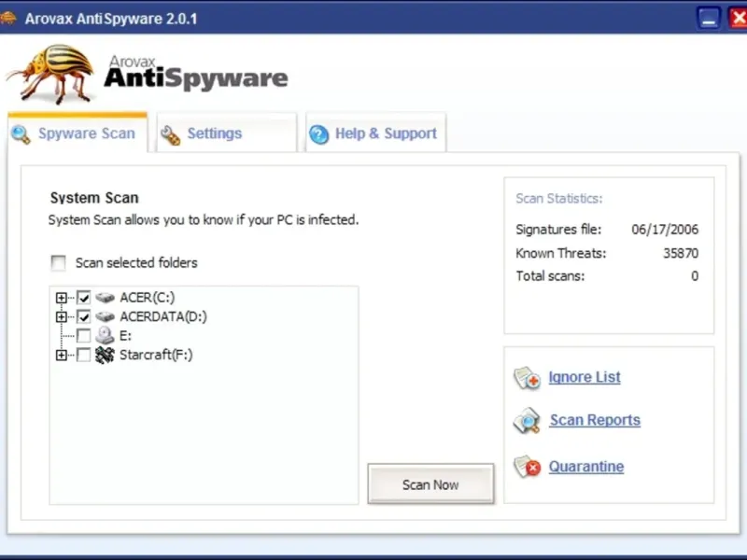The height and width of the screenshot is (560, 747).
Task: Expand the ACERDATA(D:) tree node
Action: (61, 316)
